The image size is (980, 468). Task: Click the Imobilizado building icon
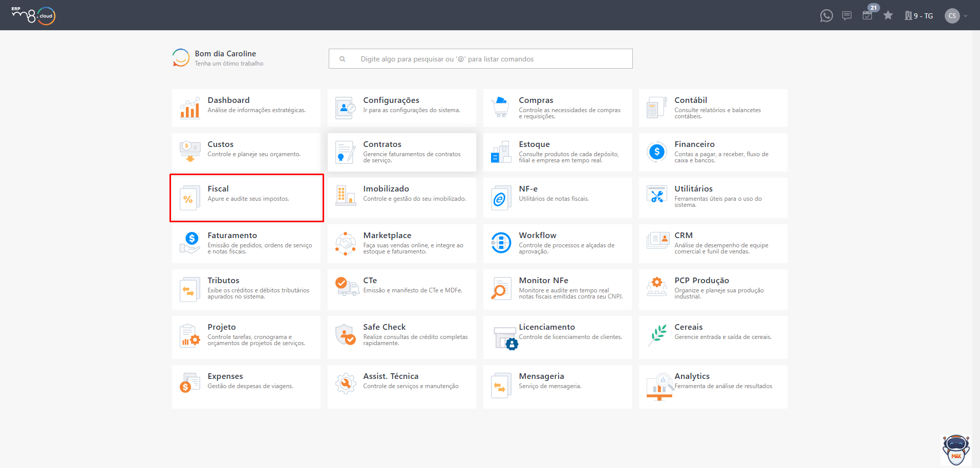pos(346,196)
